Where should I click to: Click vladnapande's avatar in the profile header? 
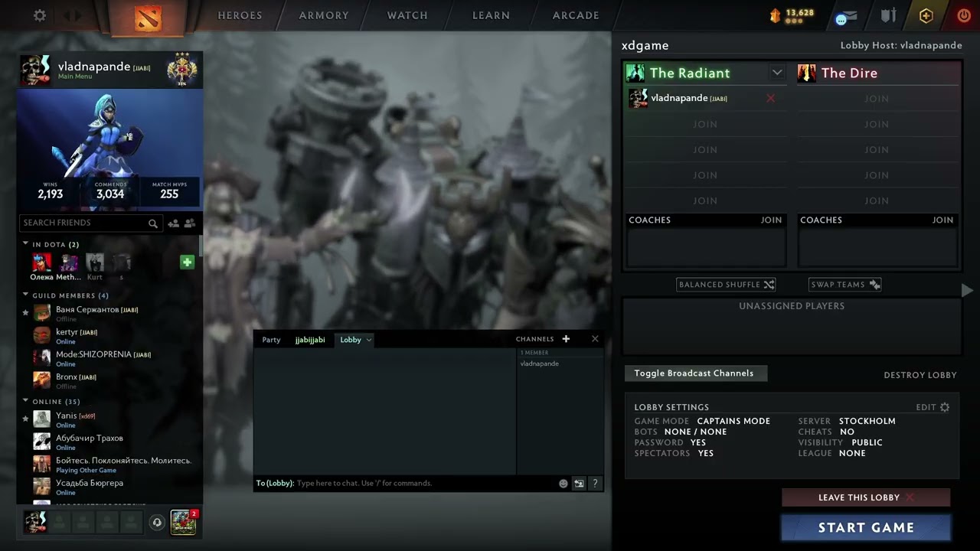[x=36, y=70]
